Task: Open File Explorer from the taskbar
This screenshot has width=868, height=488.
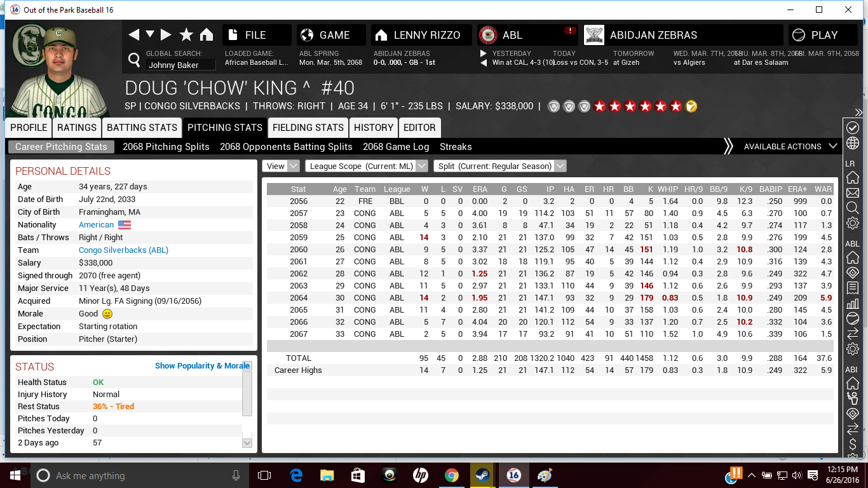Action: click(327, 475)
